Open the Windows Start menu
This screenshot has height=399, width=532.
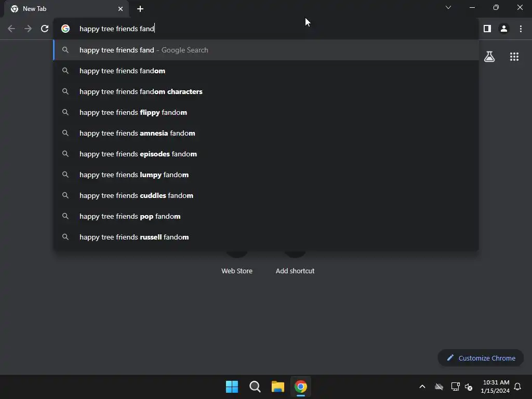(x=232, y=387)
